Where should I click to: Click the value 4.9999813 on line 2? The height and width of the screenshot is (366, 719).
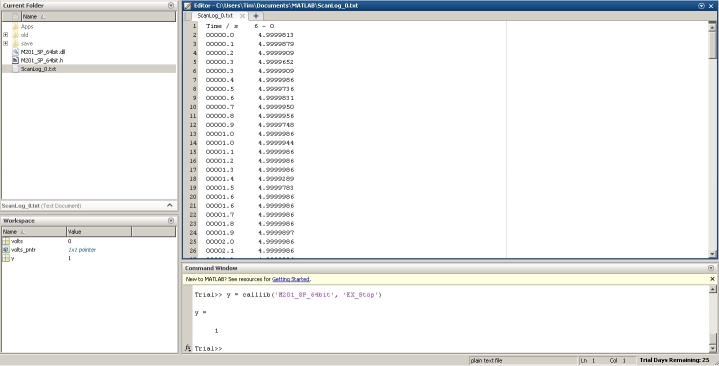click(276, 35)
